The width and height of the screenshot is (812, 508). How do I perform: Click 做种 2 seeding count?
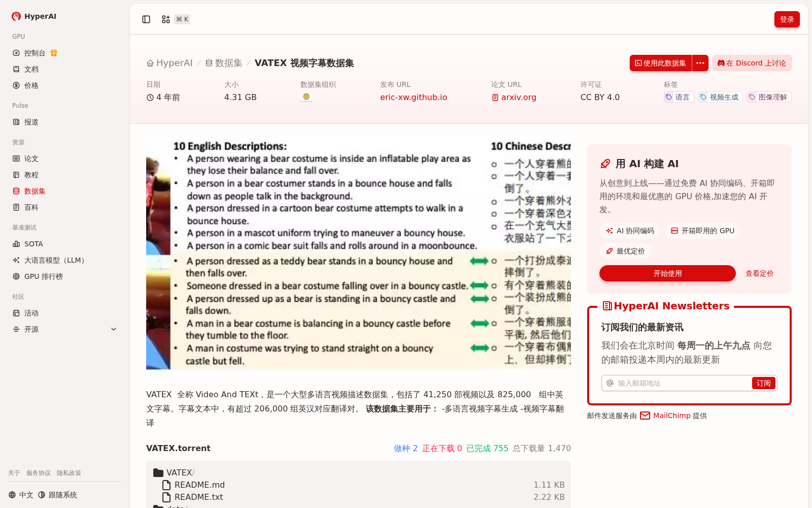[x=405, y=448]
